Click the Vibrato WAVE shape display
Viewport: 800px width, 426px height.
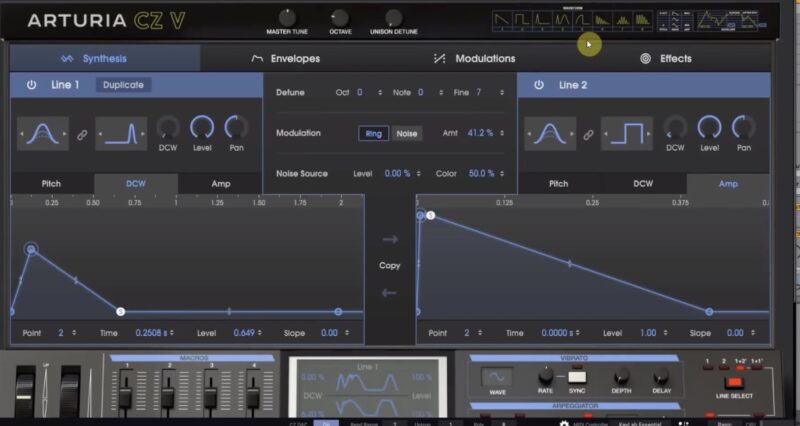click(x=497, y=378)
